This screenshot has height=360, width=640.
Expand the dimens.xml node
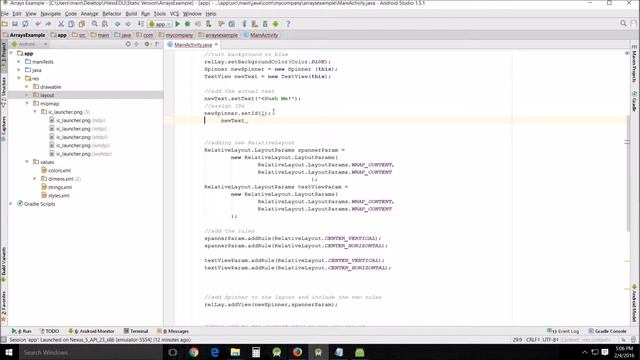[x=35, y=179]
